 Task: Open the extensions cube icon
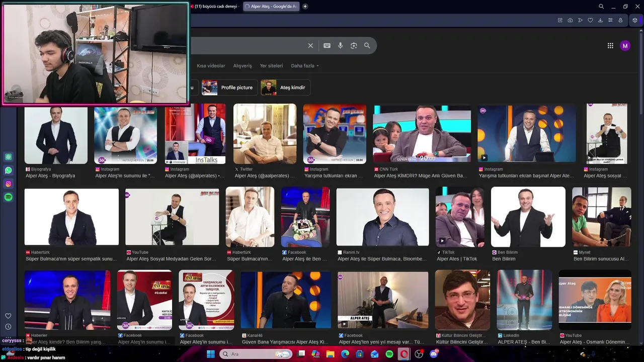coord(635,20)
